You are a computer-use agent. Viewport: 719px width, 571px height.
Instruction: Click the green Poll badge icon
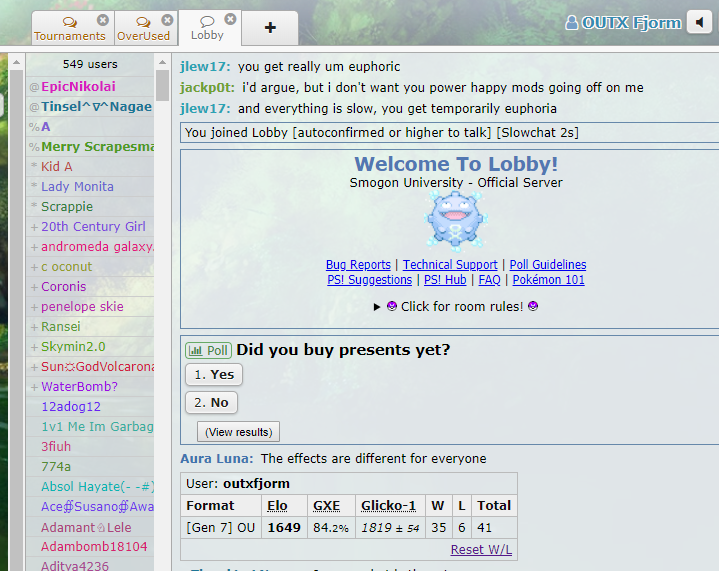[x=209, y=351]
